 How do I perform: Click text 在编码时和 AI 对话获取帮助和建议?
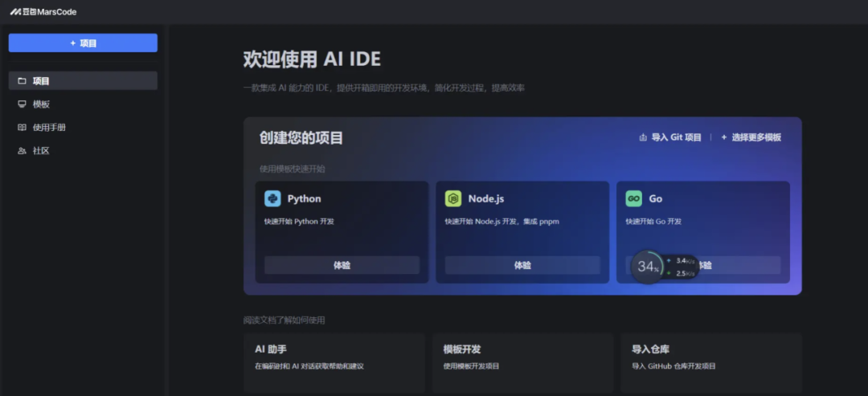[309, 366]
